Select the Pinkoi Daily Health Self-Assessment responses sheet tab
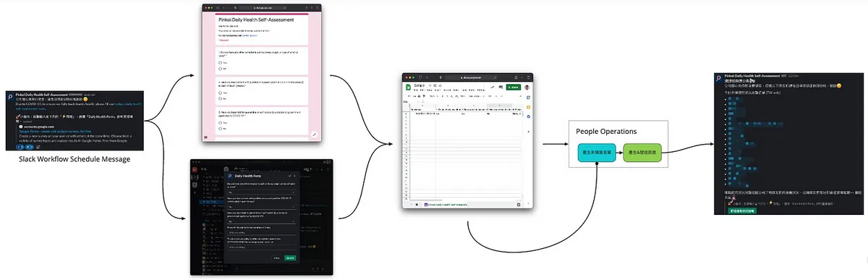This screenshot has width=868, height=280. point(446,205)
